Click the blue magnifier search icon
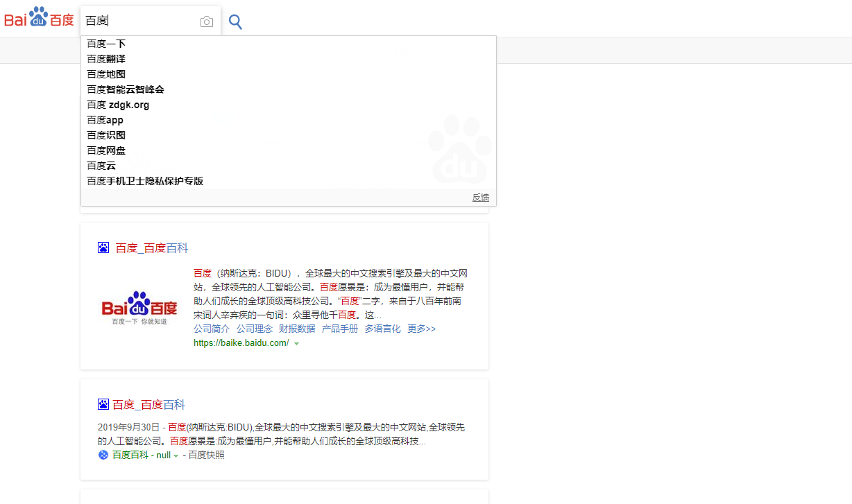This screenshot has height=504, width=852. (x=235, y=21)
